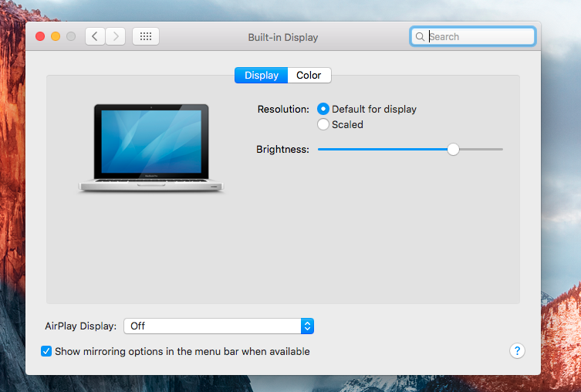The height and width of the screenshot is (392, 581).
Task: Click the grayed-out zoom window button
Action: [x=71, y=36]
